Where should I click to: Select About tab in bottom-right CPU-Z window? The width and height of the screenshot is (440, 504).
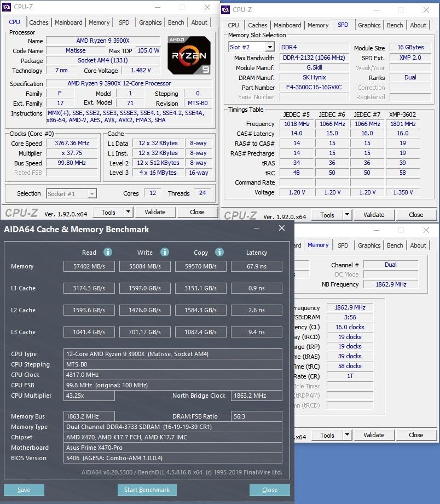418,245
